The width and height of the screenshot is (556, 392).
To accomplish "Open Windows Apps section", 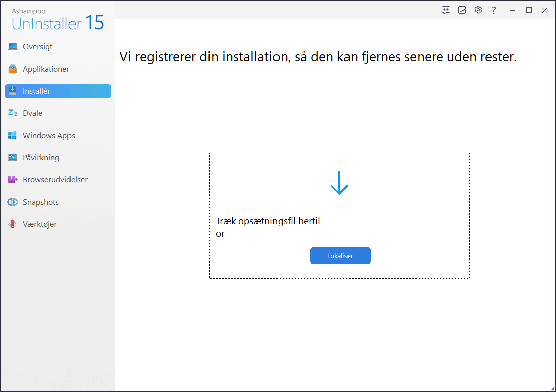I will tap(58, 135).
